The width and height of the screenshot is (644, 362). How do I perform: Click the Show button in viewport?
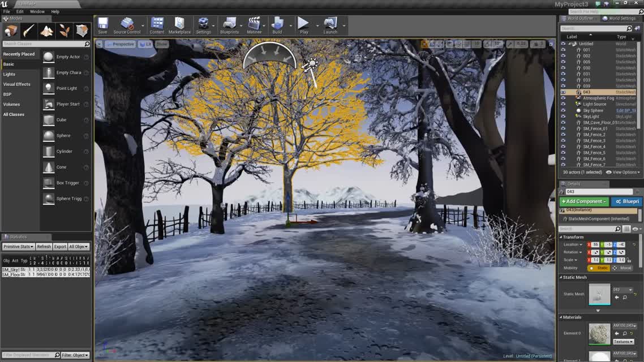(162, 44)
